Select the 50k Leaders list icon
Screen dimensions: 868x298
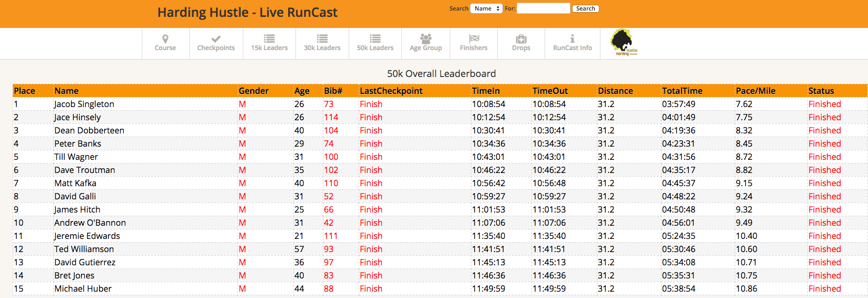pyautogui.click(x=375, y=39)
